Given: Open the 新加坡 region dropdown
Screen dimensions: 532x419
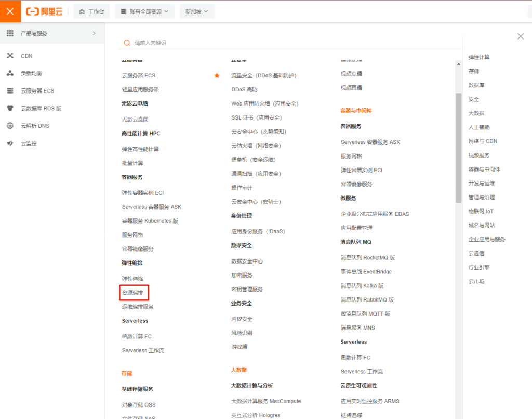Looking at the screenshot, I should 197,11.
